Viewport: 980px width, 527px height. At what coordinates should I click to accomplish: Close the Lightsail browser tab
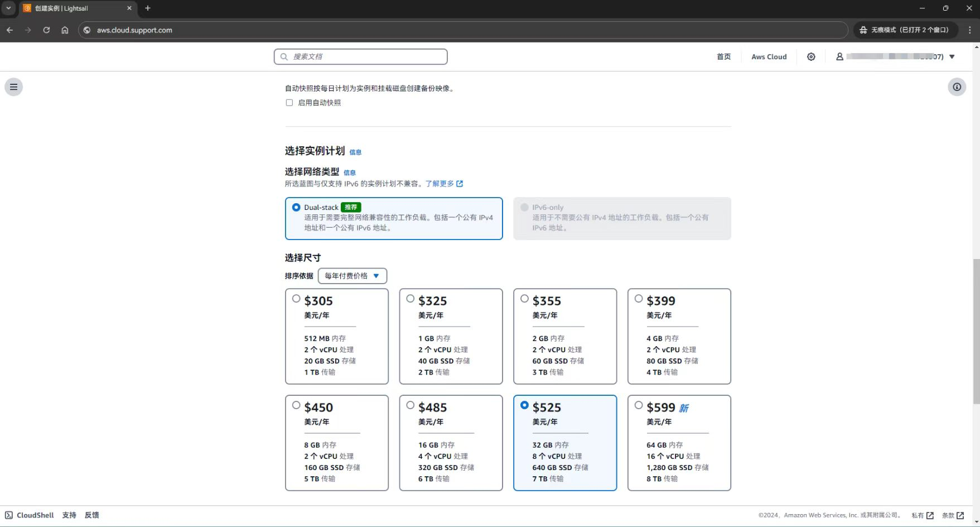click(x=129, y=8)
